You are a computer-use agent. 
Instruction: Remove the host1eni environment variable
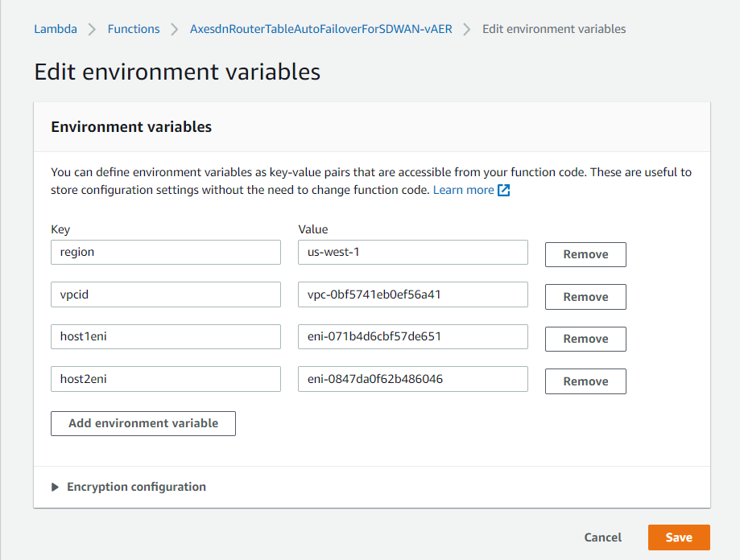585,339
